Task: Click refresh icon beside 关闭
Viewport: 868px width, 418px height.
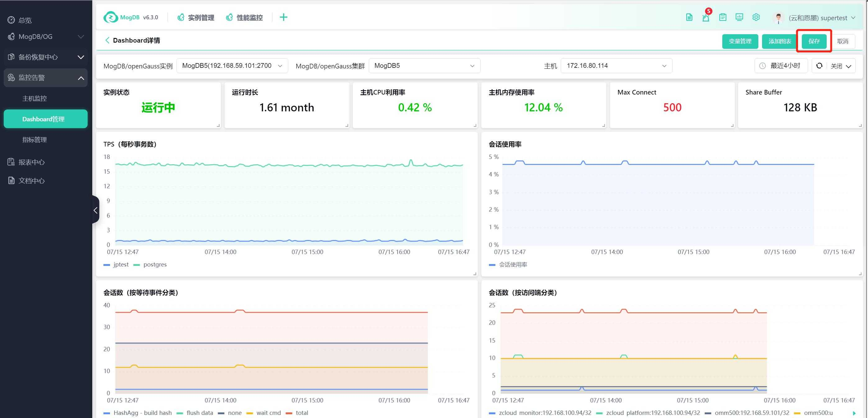Action: [819, 66]
